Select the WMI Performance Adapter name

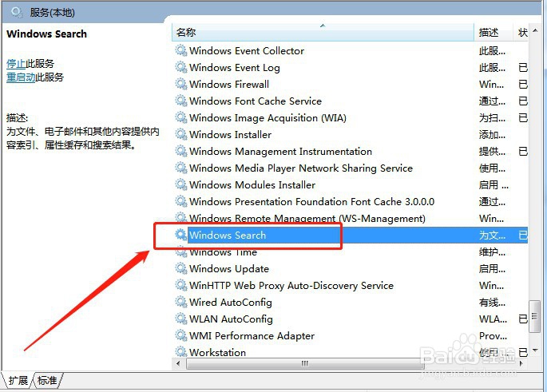pos(252,335)
